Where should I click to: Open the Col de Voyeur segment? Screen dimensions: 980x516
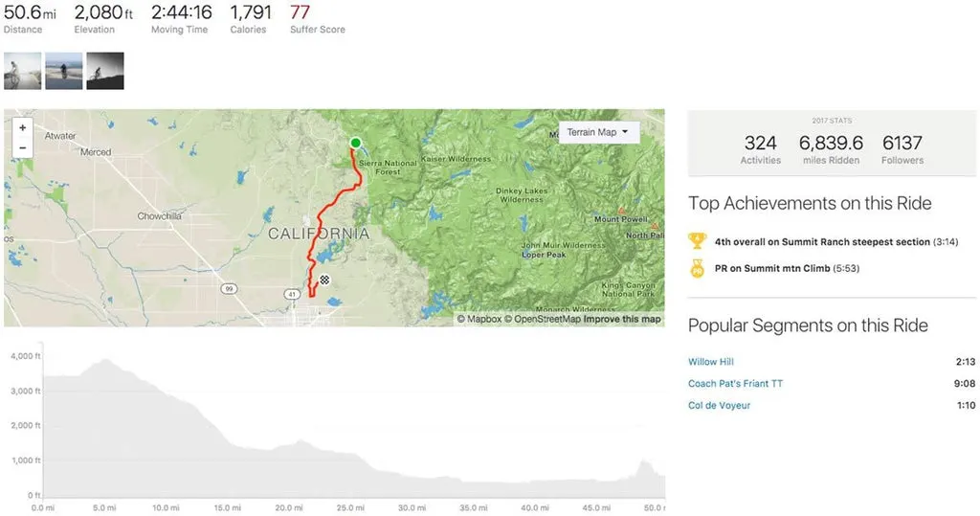click(719, 405)
